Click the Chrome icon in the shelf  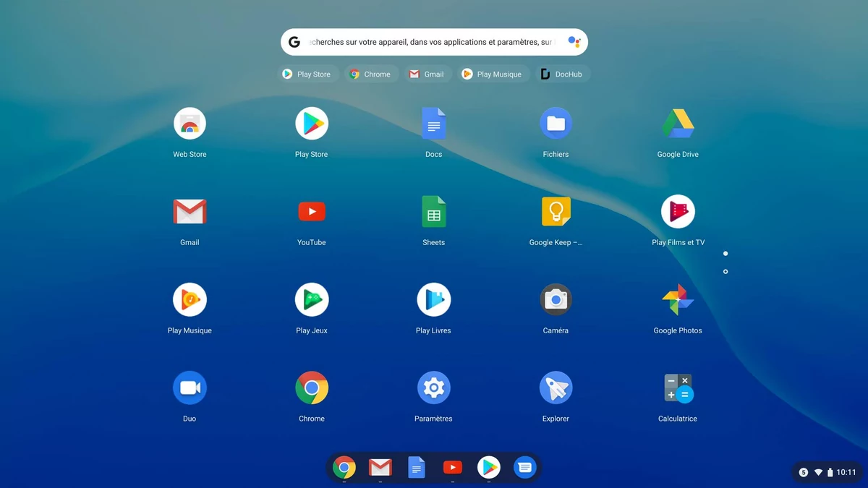(344, 468)
